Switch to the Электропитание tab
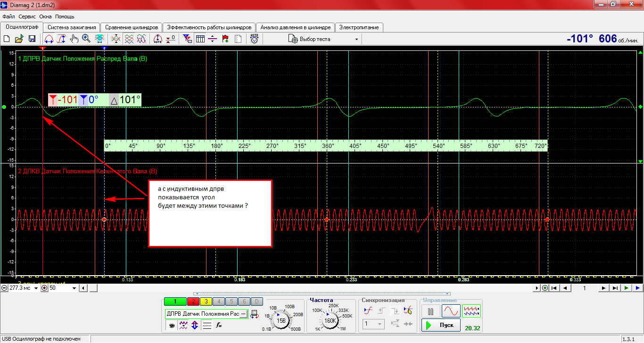The height and width of the screenshot is (343, 644). 359,27
